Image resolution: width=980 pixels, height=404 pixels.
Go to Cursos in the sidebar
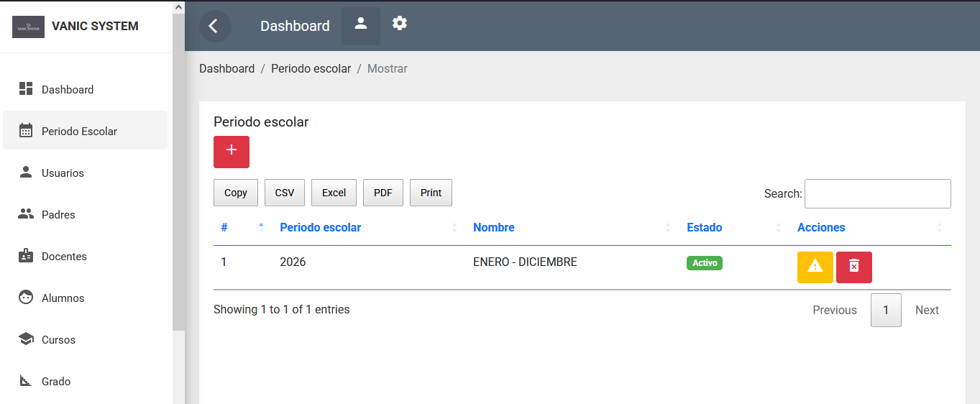[58, 340]
